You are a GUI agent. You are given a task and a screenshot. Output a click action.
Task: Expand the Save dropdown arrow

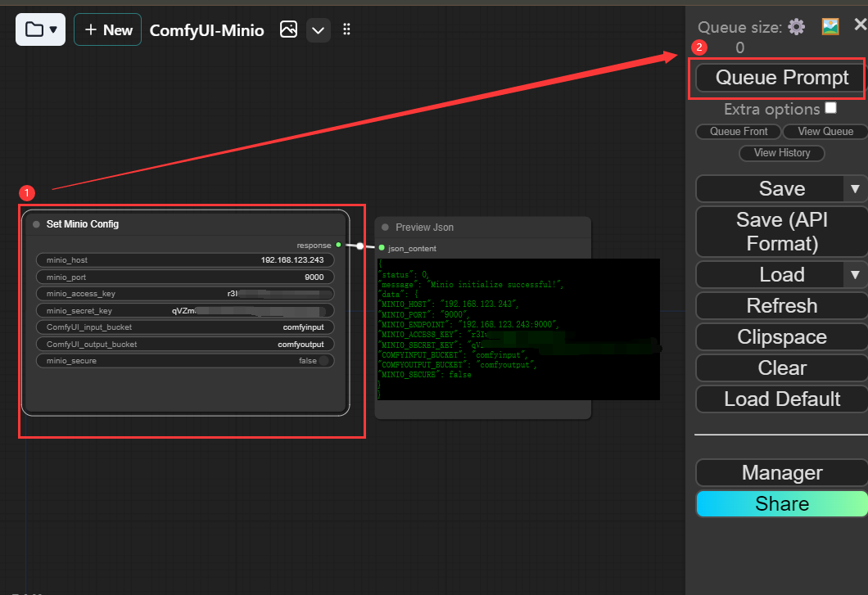855,189
